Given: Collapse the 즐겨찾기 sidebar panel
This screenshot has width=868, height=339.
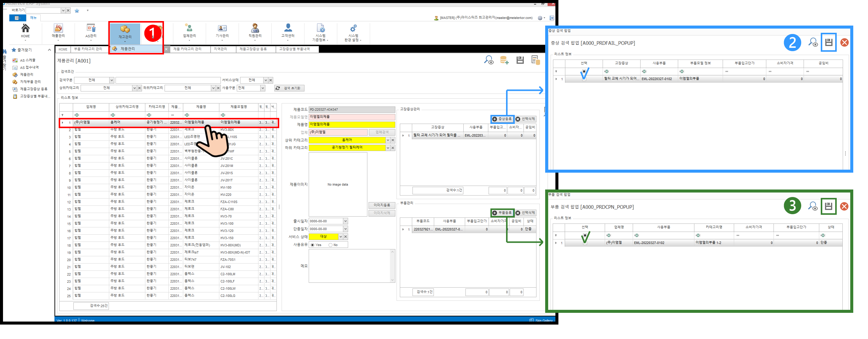Looking at the screenshot, I should (49, 50).
